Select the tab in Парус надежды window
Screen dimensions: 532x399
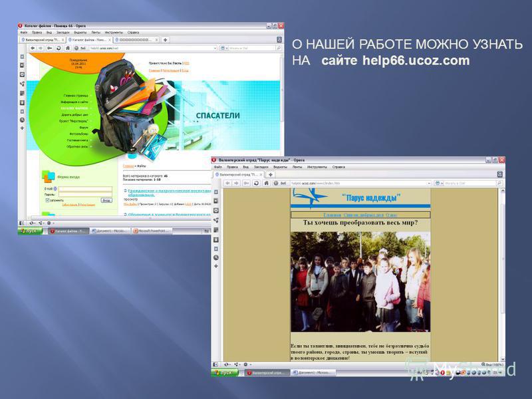pyautogui.click(x=238, y=174)
